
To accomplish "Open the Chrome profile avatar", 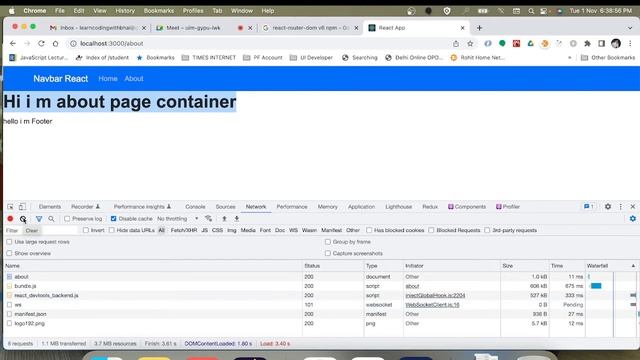I will [616, 43].
